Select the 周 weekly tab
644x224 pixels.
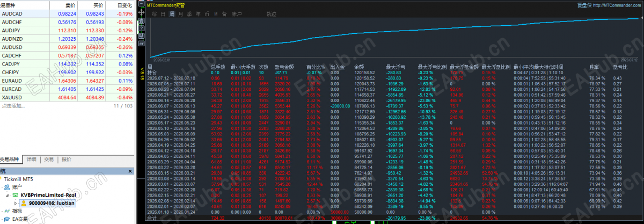pos(172,14)
